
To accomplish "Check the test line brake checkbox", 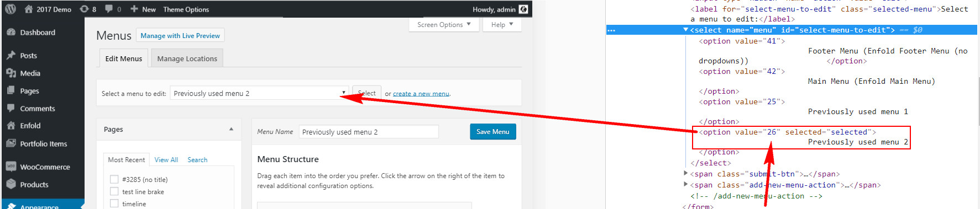I will [x=114, y=191].
